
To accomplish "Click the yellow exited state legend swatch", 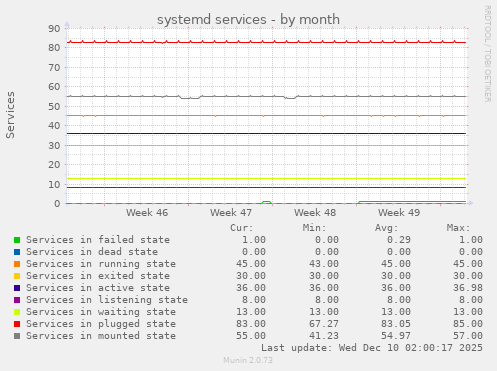I will 17,276.
